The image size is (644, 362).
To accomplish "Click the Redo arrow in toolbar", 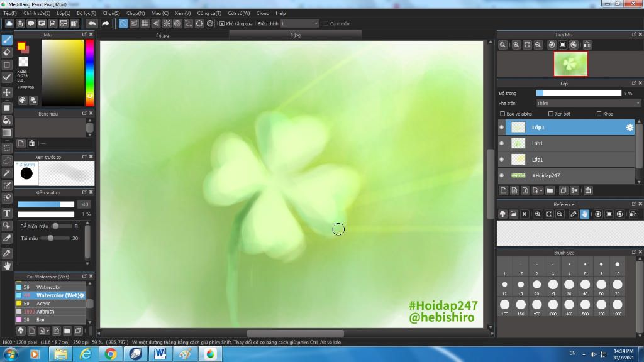I will coord(106,23).
